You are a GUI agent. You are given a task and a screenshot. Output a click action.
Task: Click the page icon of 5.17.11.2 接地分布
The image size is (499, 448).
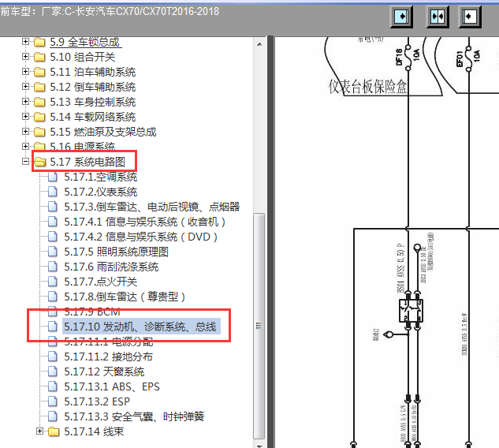(x=53, y=357)
